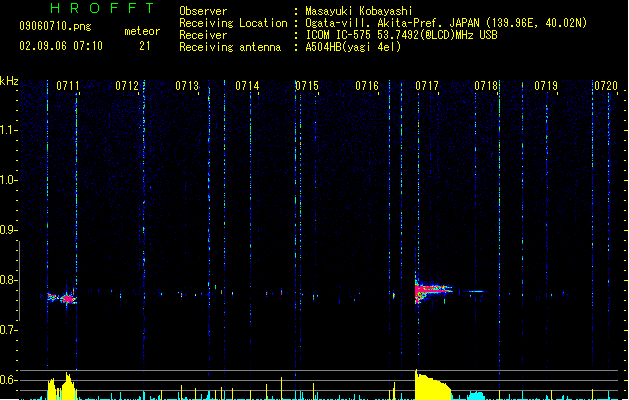The height and width of the screenshot is (400, 629).
Task: Click the 0714 time marker
Action: pos(247,86)
